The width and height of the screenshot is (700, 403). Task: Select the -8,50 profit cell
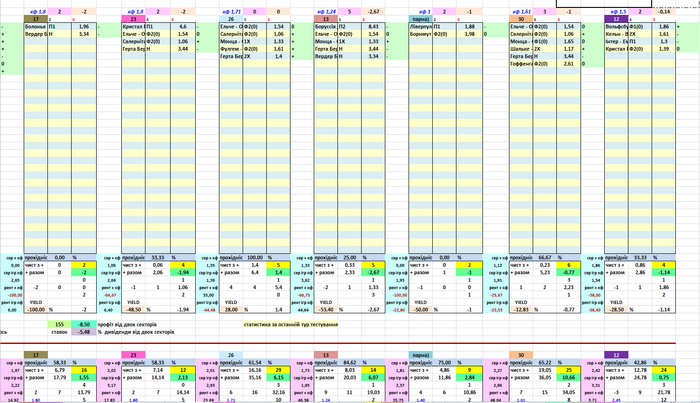[84, 324]
